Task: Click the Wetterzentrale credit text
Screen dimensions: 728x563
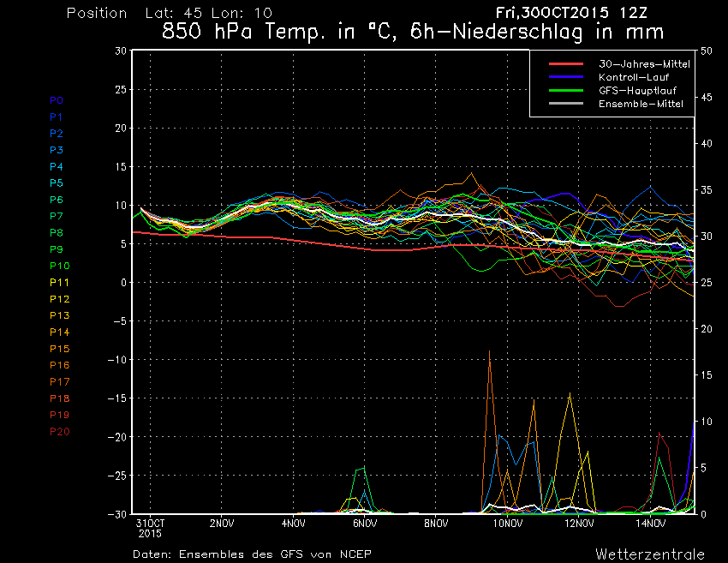Action: (649, 553)
